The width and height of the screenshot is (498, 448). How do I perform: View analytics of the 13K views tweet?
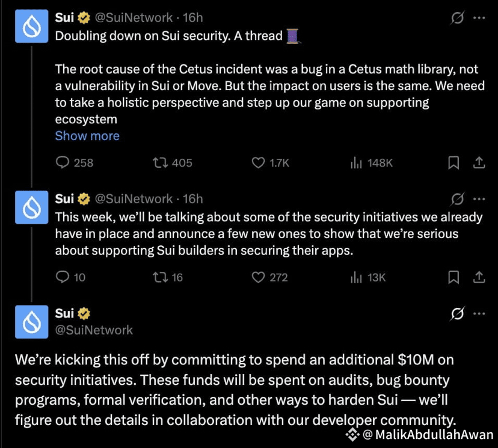356,277
